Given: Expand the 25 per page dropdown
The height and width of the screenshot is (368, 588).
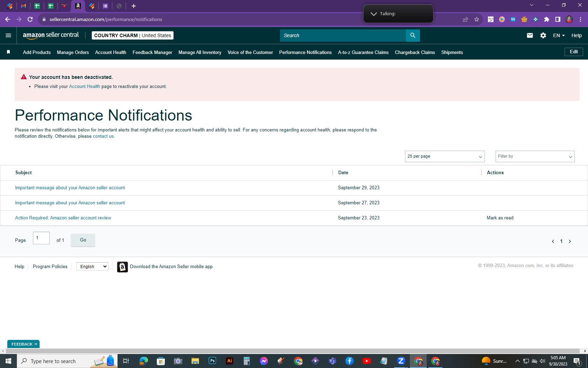Looking at the screenshot, I should click(x=445, y=156).
